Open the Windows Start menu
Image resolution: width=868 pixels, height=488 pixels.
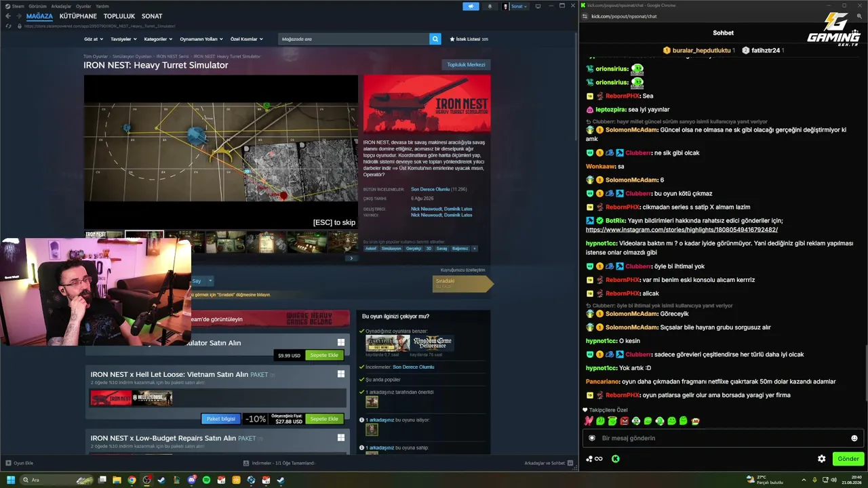[x=11, y=480]
